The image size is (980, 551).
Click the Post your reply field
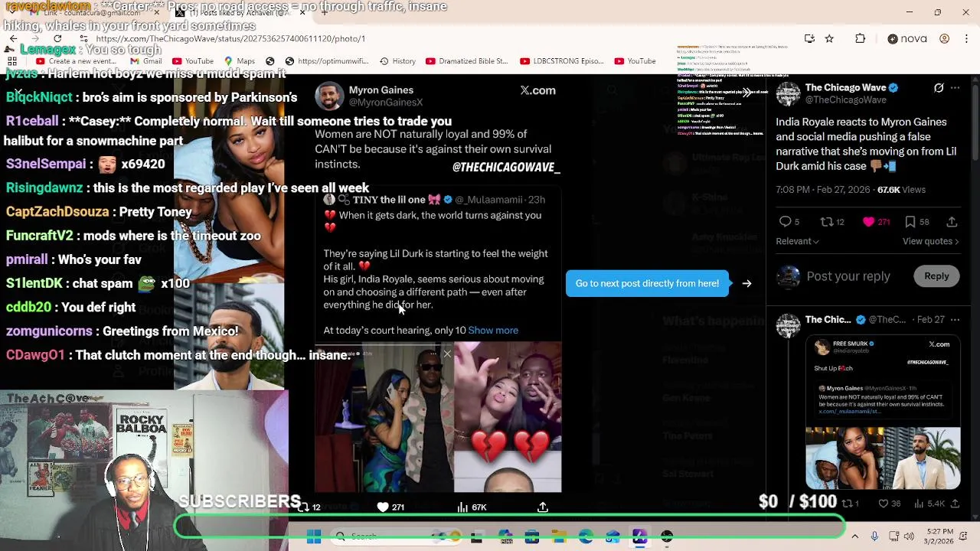click(x=848, y=276)
